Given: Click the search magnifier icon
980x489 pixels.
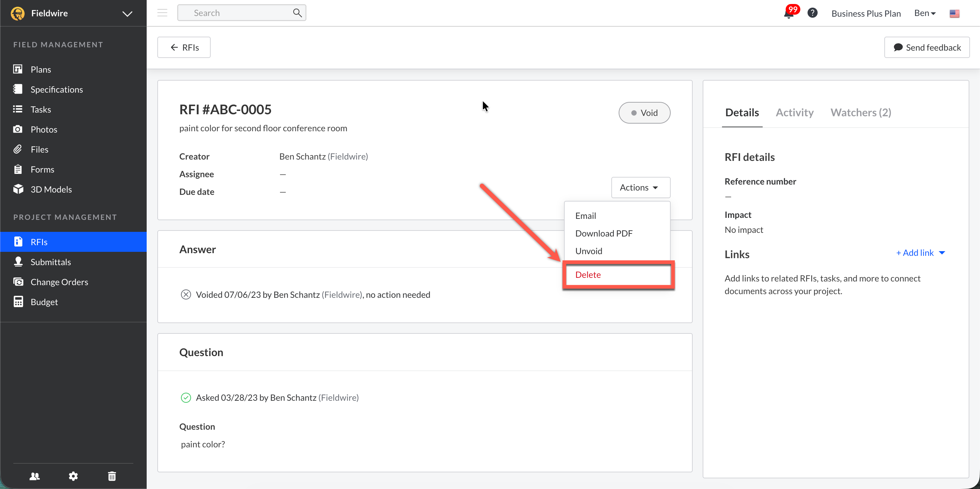Looking at the screenshot, I should point(297,13).
